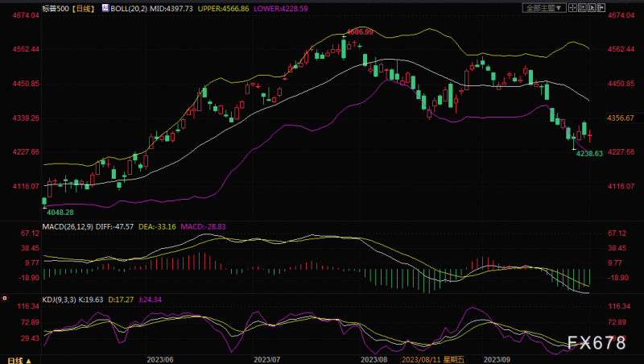Click the left axis 4450.85 label
This screenshot has width=644, height=364.
26,84
